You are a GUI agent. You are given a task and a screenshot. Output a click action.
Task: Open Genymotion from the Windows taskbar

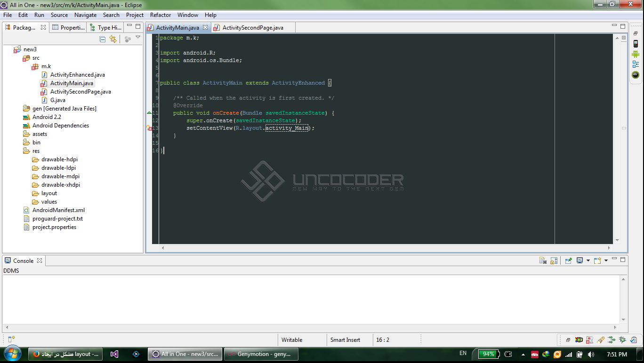260,354
